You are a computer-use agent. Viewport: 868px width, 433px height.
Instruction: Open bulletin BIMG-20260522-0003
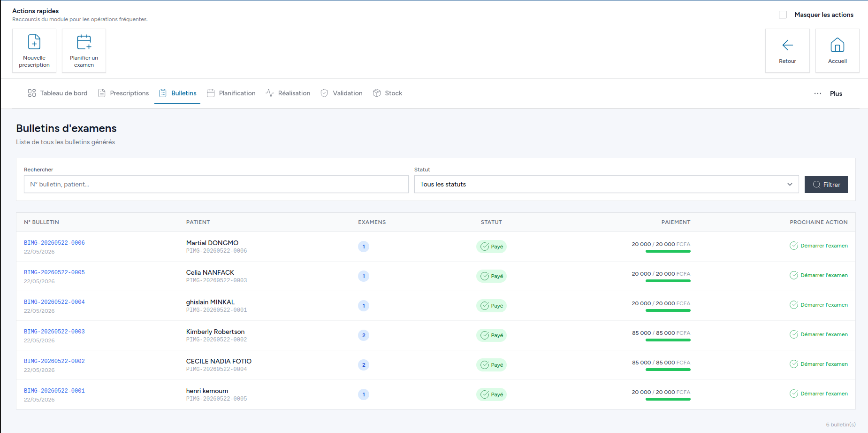[54, 332]
